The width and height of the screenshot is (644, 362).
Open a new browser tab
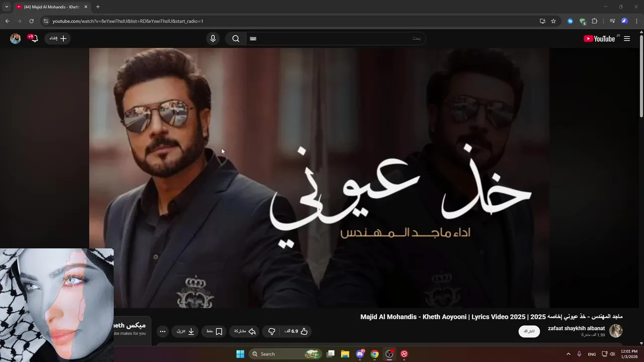click(98, 7)
